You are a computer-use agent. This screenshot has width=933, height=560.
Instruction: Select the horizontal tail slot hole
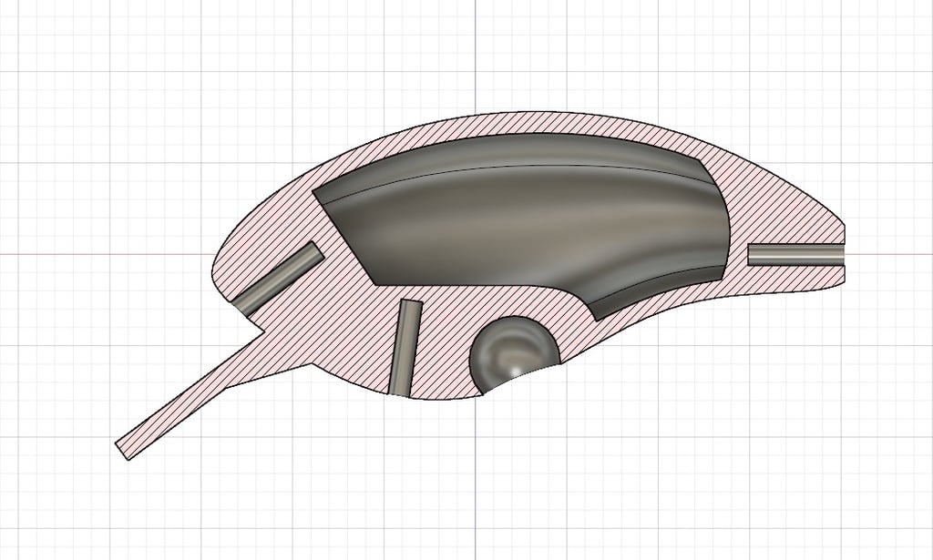(796, 254)
